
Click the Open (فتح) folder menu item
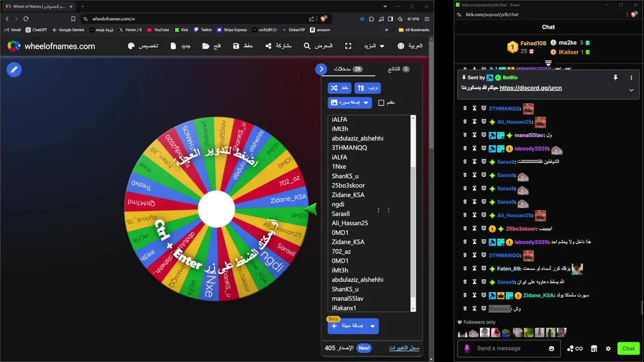pos(211,46)
